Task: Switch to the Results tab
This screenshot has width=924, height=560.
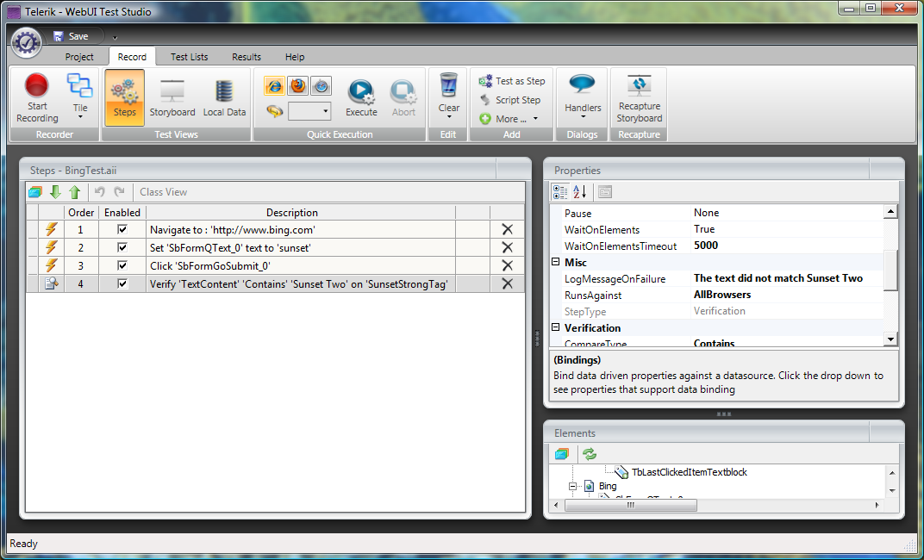Action: coord(247,57)
